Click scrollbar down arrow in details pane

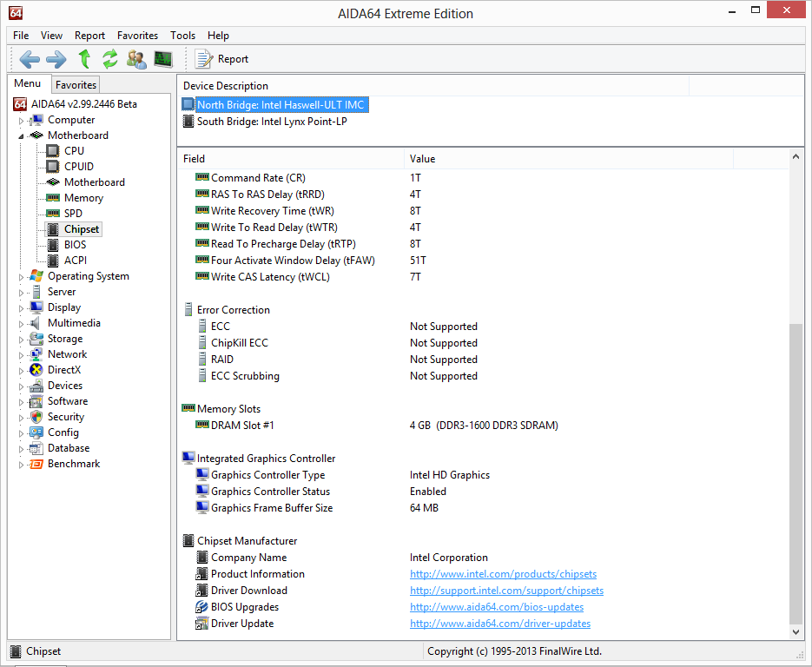click(796, 631)
